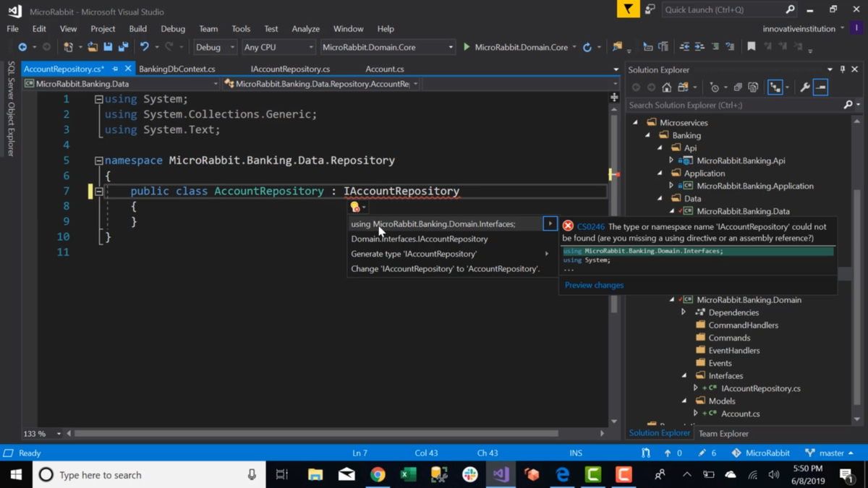
Task: Switch to BankingDbContext.cs tab
Action: pos(177,69)
